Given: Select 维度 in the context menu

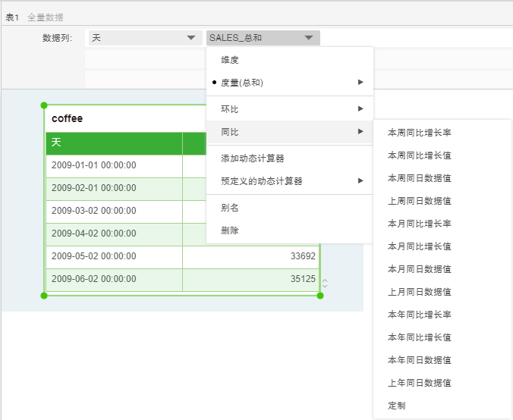Looking at the screenshot, I should (230, 60).
